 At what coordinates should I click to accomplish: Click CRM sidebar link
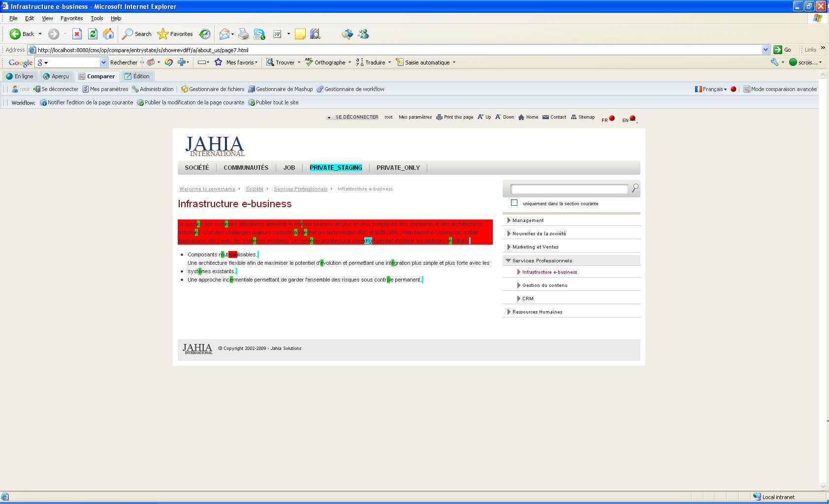point(528,298)
